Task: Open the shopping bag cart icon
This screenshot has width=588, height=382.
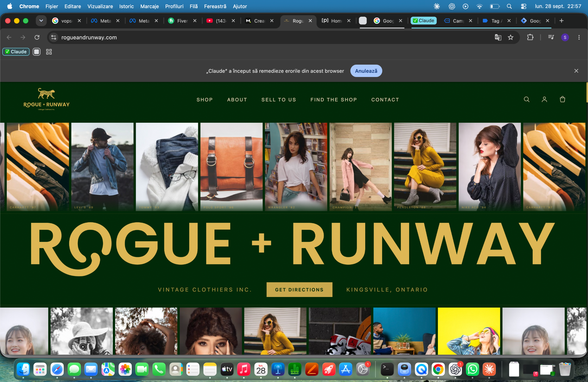Action: coord(562,99)
